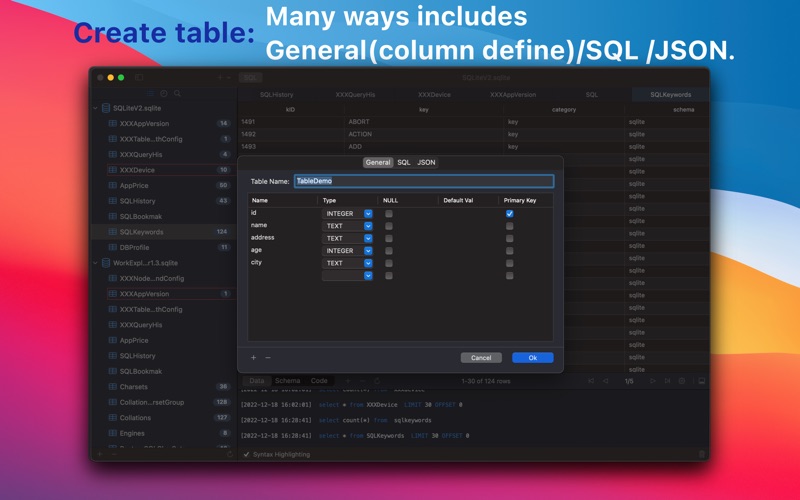
Task: Click the Cancel button
Action: point(481,358)
